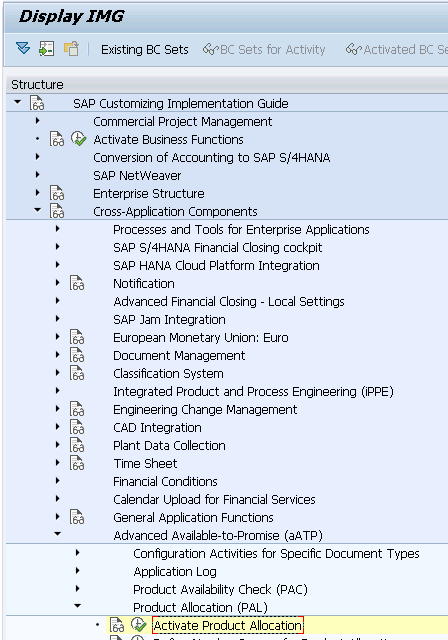Viewport: 448px width, 640px height.
Task: Expand the Enterprise Structure node
Action: pos(38,193)
